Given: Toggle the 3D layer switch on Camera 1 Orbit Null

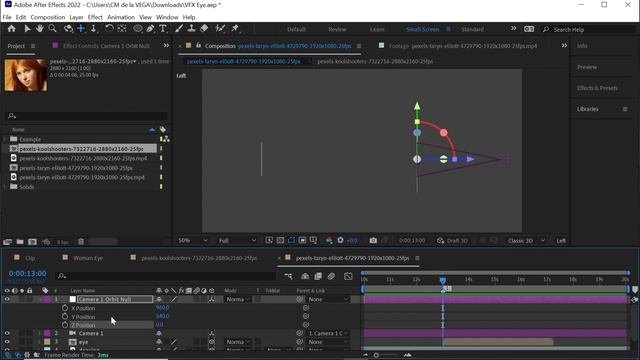Looking at the screenshot, I should tap(211, 299).
